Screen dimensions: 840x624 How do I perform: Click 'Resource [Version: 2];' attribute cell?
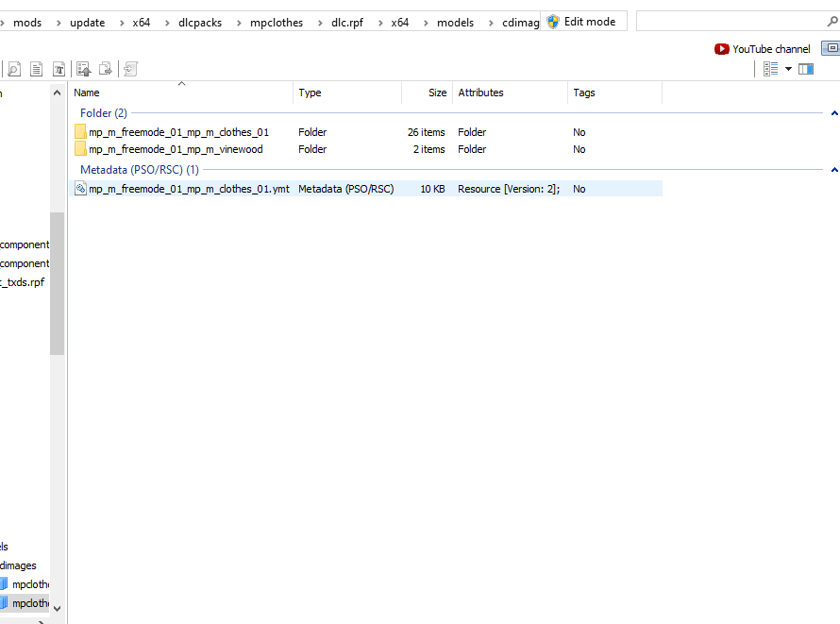509,189
